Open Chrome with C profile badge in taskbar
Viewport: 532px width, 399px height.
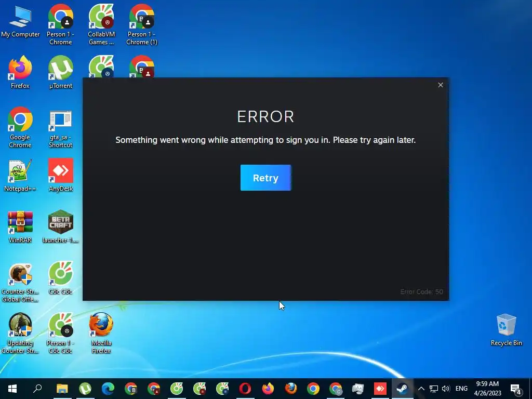click(x=336, y=389)
